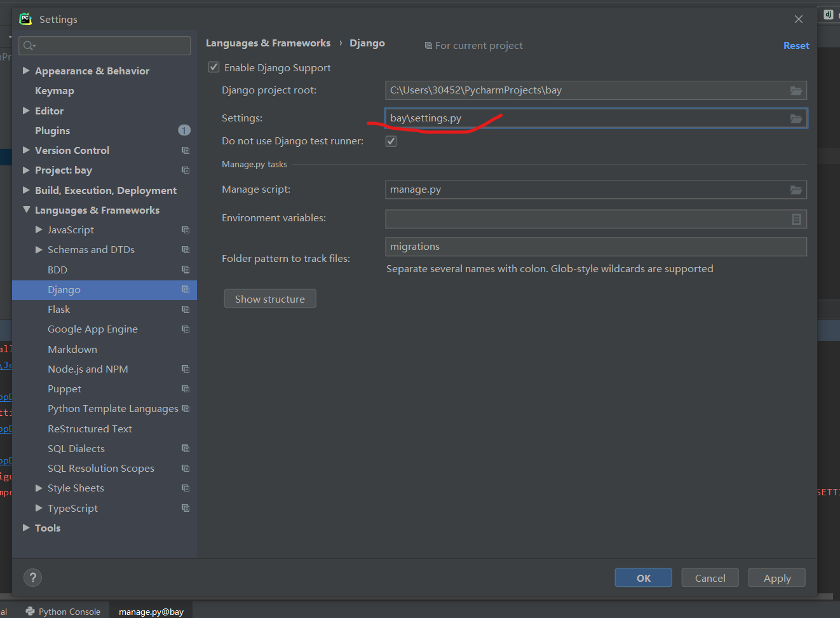Expand the Build, Execution, Deployment section
Viewport: 840px width, 618px height.
(x=25, y=190)
